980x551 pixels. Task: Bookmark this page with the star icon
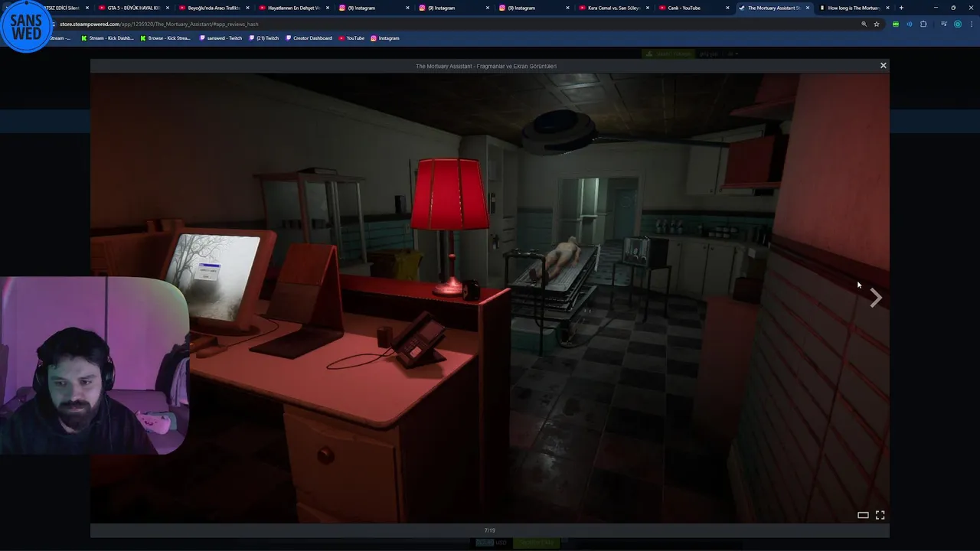coord(877,24)
